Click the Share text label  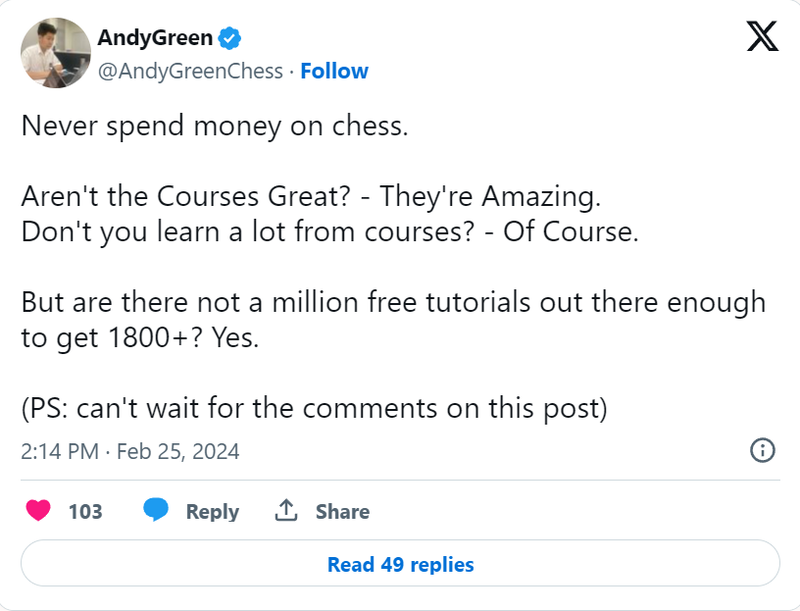point(342,511)
